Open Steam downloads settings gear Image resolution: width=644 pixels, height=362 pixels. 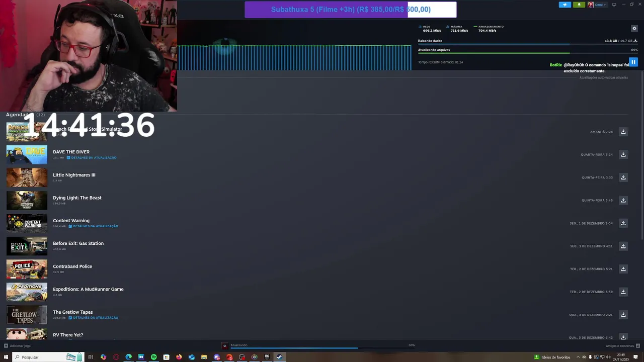tap(634, 28)
